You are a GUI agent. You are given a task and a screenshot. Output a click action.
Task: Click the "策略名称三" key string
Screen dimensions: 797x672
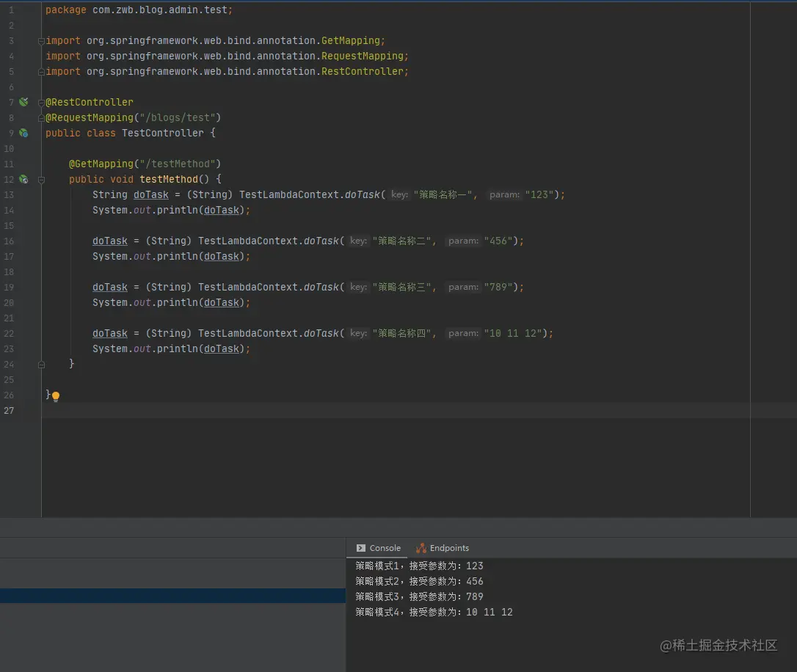pyautogui.click(x=401, y=288)
